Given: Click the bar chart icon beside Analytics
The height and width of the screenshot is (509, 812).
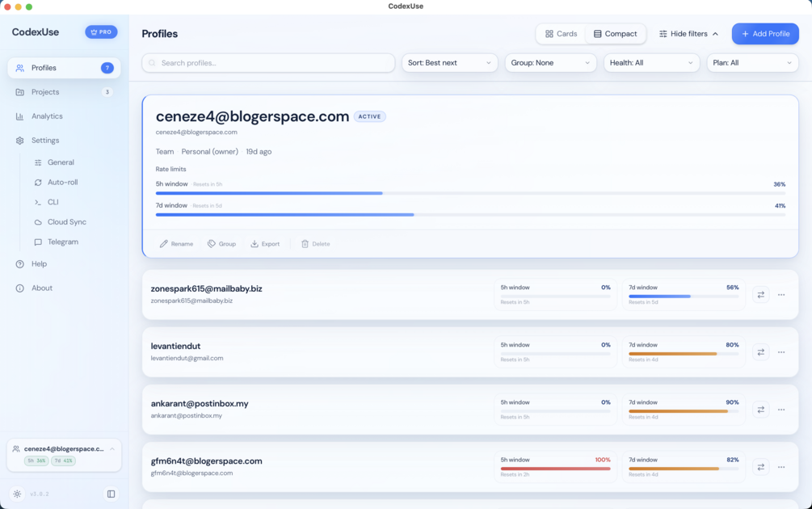Looking at the screenshot, I should tap(19, 116).
